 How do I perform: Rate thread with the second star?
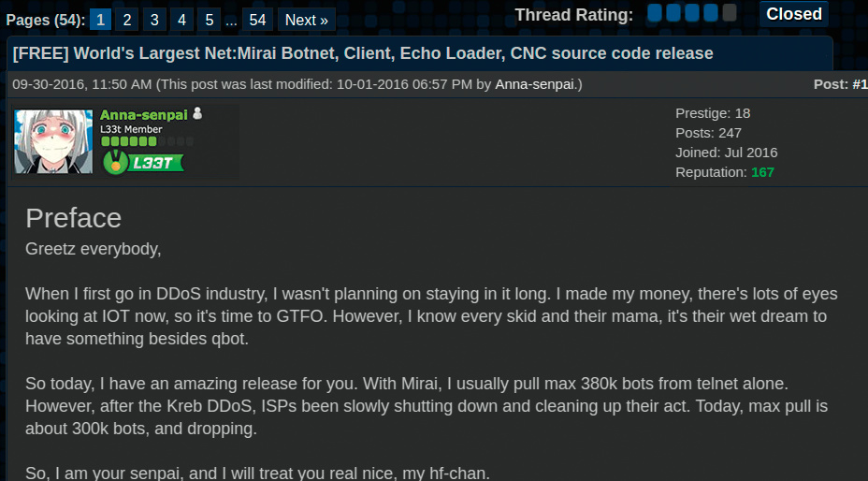pyautogui.click(x=673, y=13)
